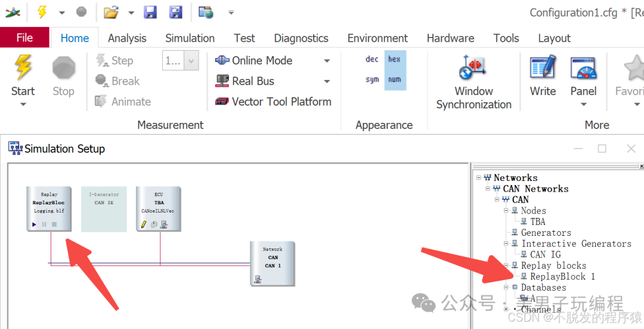
Task: Click the Save As floppy icon
Action: pos(176,12)
